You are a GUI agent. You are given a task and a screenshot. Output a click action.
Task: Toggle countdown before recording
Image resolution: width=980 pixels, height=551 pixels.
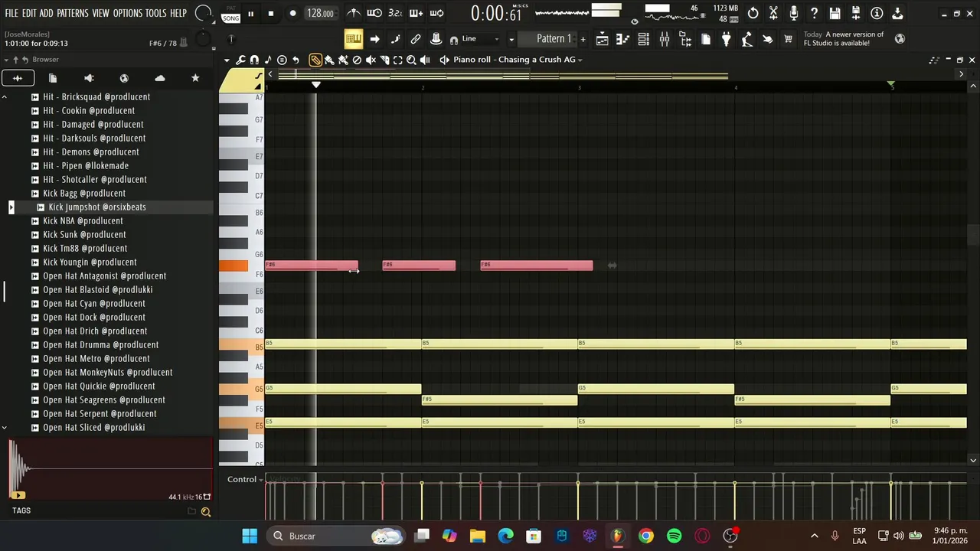tap(395, 13)
